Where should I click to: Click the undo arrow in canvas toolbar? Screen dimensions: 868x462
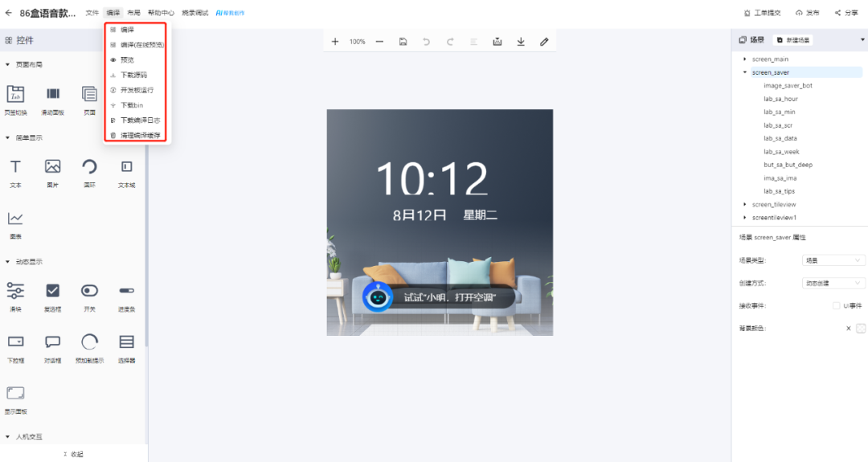[426, 42]
